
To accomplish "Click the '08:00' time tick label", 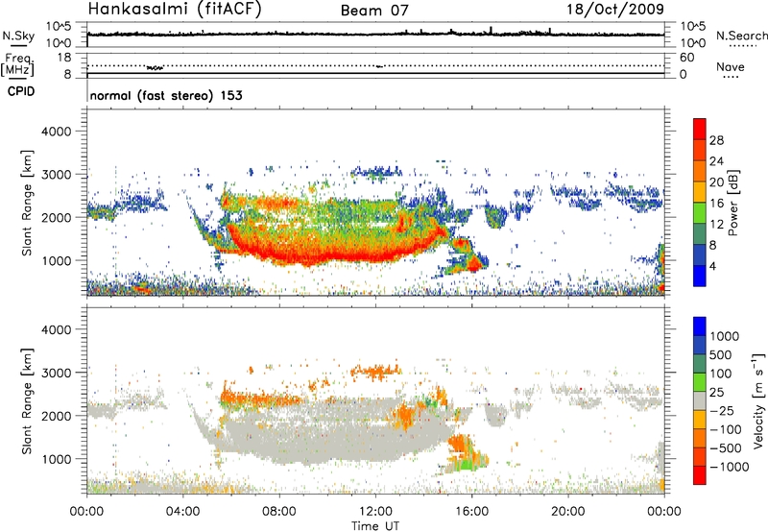I will (279, 512).
